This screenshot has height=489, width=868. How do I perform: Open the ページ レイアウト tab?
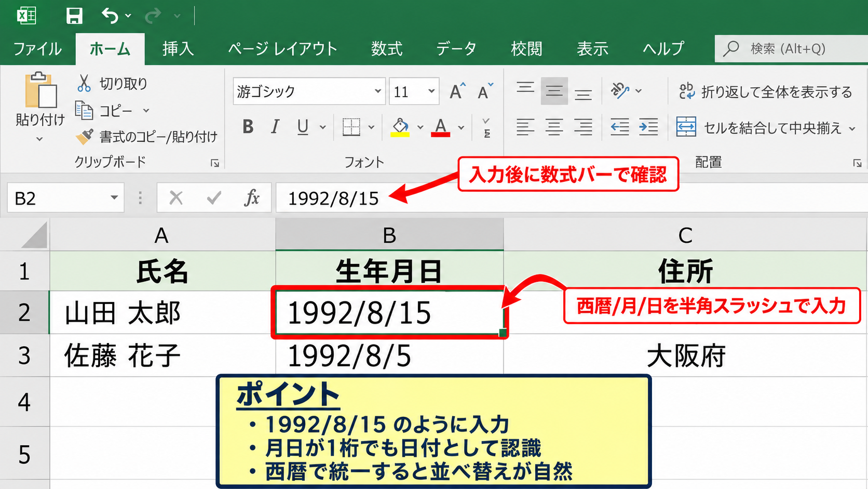[282, 49]
